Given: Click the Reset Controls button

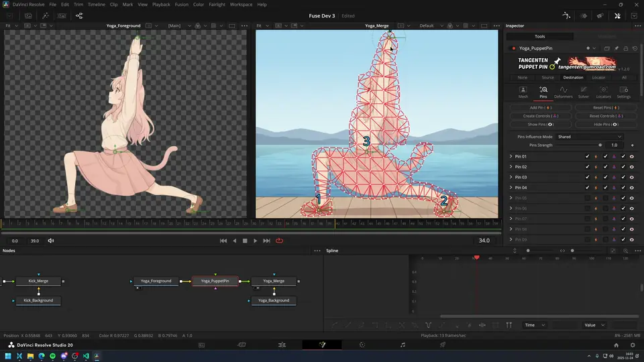Looking at the screenshot, I should click(x=606, y=116).
